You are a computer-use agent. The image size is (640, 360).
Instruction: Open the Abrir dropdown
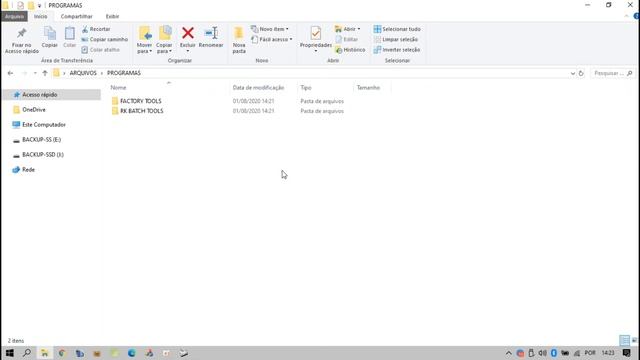[x=347, y=29]
